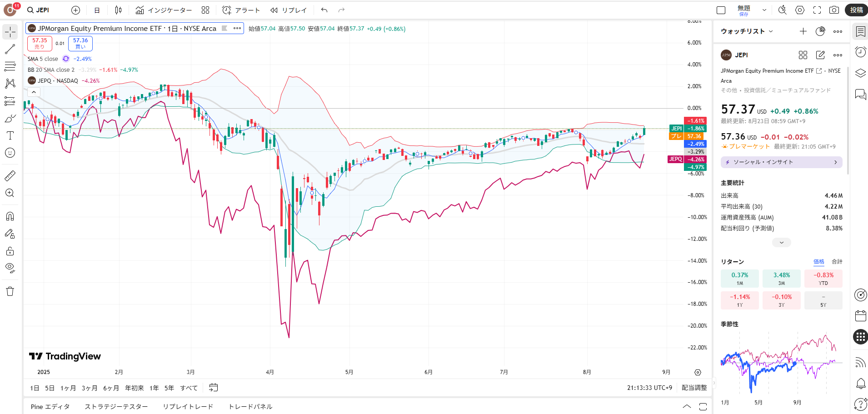The width and height of the screenshot is (868, 414).
Task: Open the Fibonacci retracement tool
Action: pyautogui.click(x=10, y=66)
